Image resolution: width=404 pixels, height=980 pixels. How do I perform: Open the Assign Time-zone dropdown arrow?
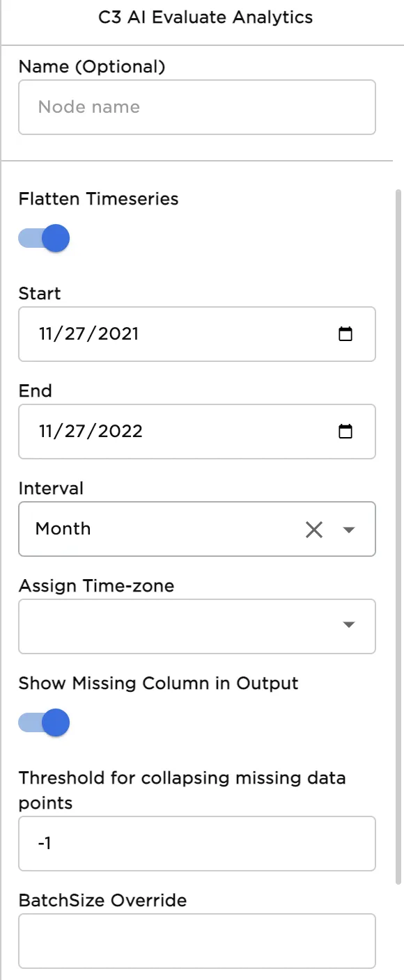pos(350,625)
